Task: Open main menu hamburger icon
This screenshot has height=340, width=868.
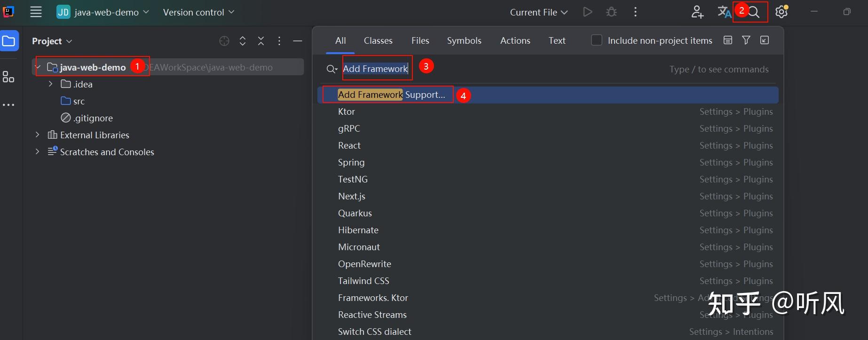Action: (x=36, y=12)
